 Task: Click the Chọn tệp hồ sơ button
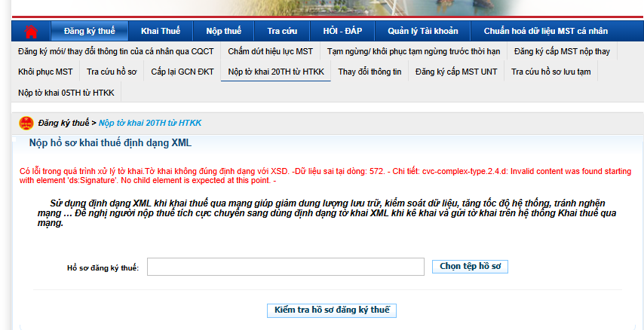pos(470,267)
